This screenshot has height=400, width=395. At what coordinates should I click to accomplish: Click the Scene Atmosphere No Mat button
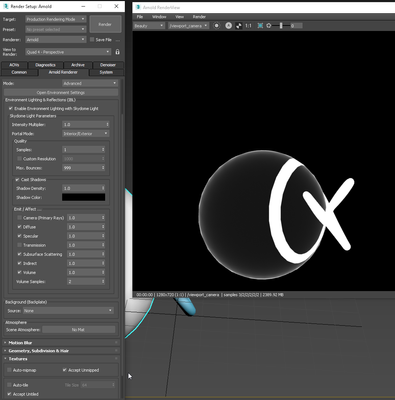coord(78,330)
